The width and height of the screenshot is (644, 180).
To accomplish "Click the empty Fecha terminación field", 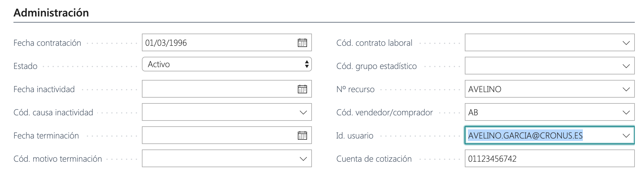I will (x=217, y=135).
